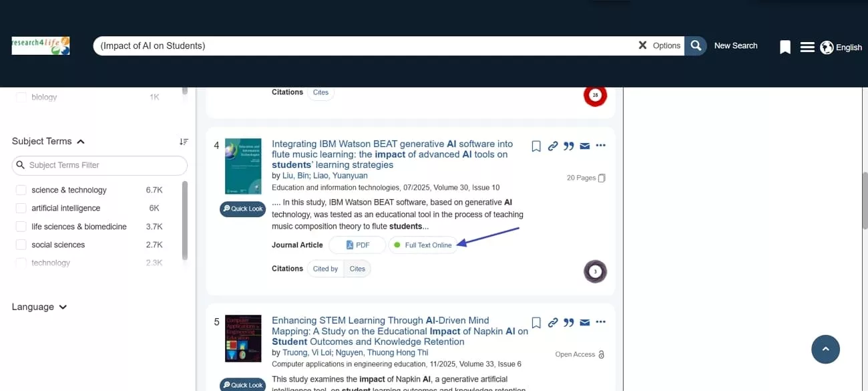The image size is (868, 391).
Task: Open cover thumbnail of result 5
Action: (243, 338)
